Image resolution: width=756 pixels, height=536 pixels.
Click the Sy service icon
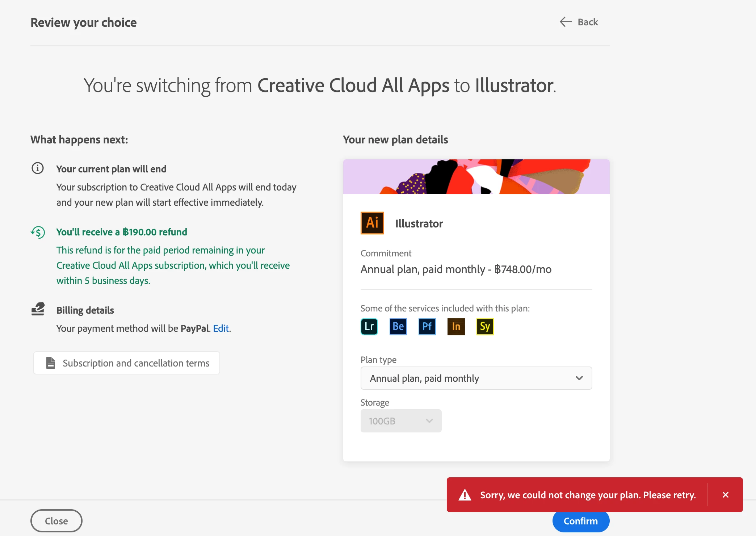click(x=485, y=327)
